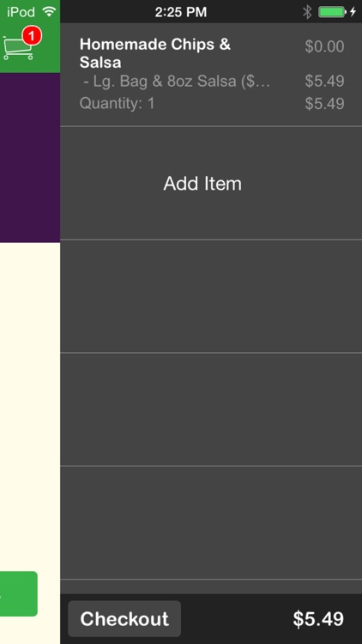Tap the $5.49 price beside Lg. Bag option
This screenshot has width=362, height=644.
(x=324, y=82)
